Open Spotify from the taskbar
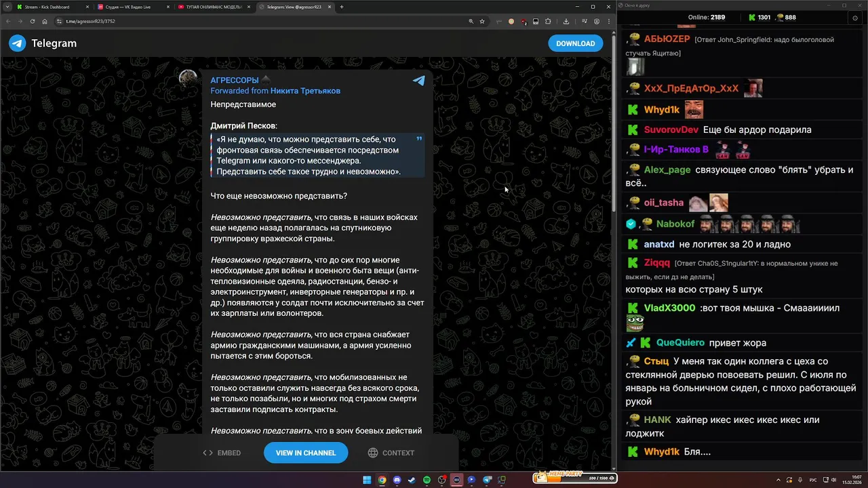Viewport: 868px width, 488px height. tap(427, 480)
